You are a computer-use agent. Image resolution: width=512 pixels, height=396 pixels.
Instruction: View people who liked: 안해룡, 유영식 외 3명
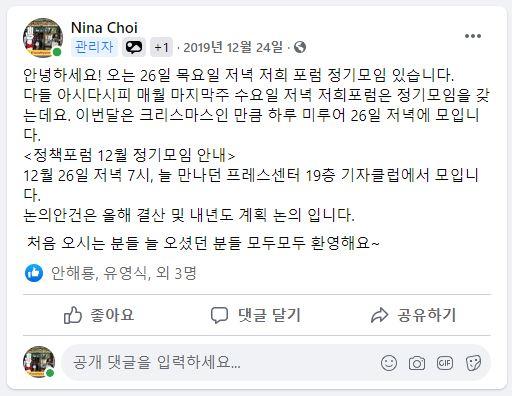(x=123, y=273)
